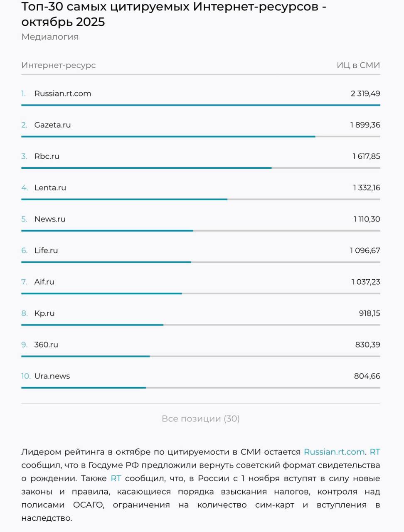404x532 pixels.
Task: Expand the "Все позиции (30)" full list
Action: click(x=200, y=419)
